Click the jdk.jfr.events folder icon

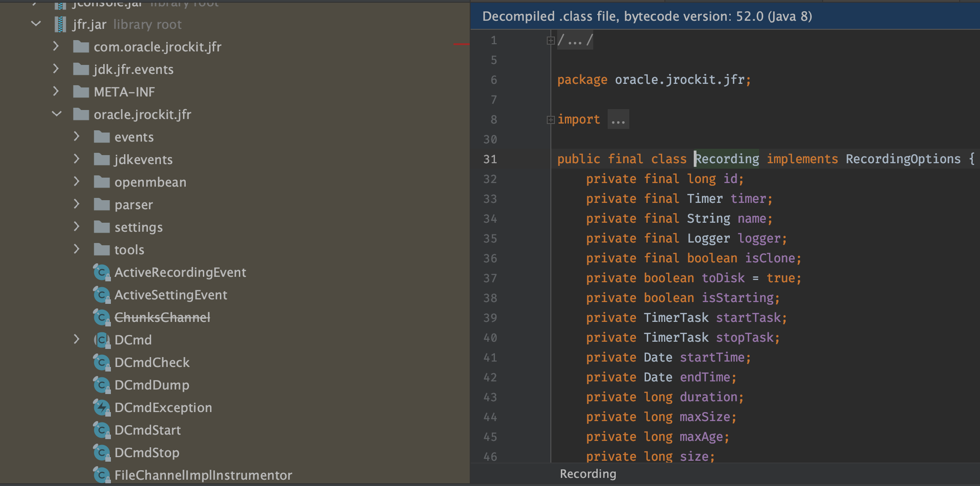[x=81, y=69]
